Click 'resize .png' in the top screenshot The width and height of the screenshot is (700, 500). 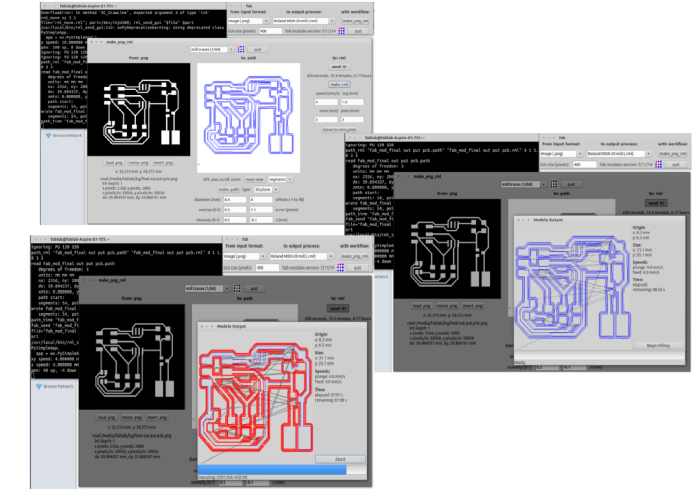[x=138, y=163]
